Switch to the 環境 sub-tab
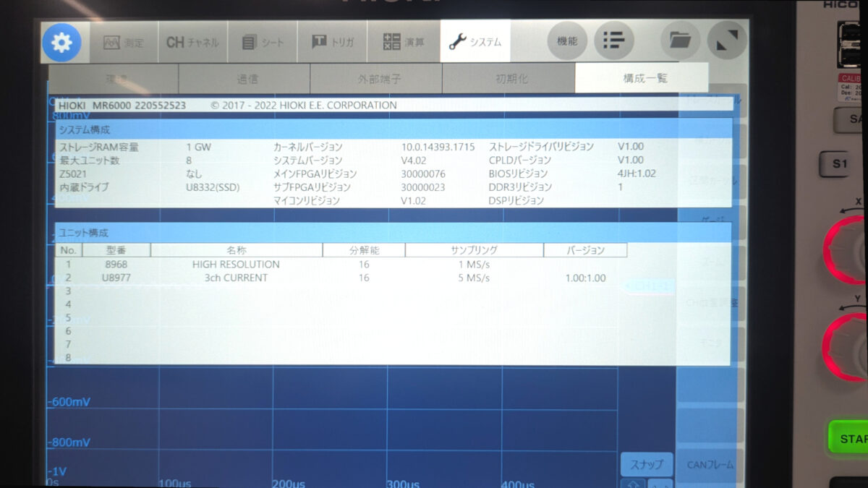 pos(114,78)
